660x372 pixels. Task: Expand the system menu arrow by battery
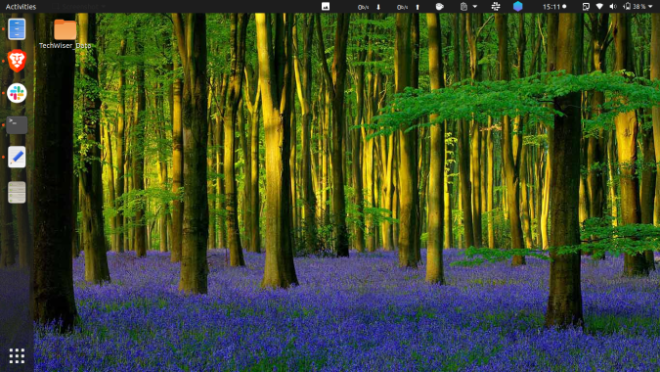pyautogui.click(x=651, y=7)
